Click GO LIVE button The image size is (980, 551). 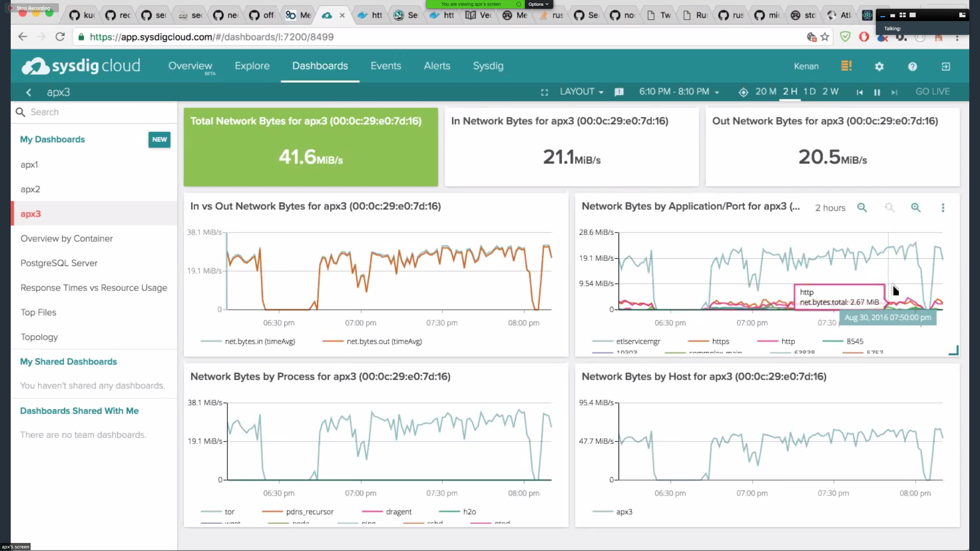(933, 92)
